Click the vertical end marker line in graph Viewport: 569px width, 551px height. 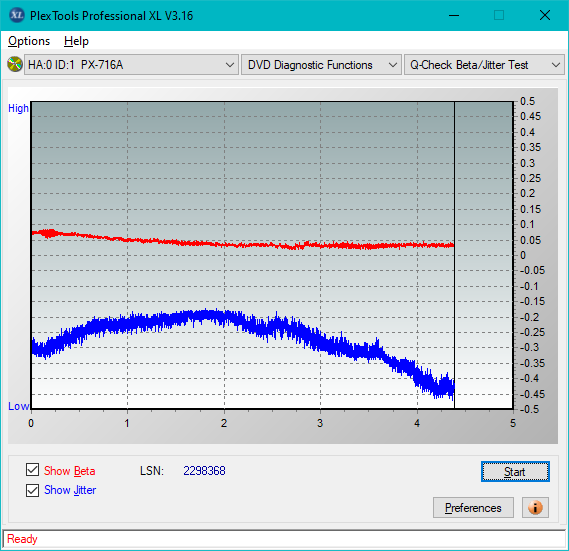[x=454, y=254]
